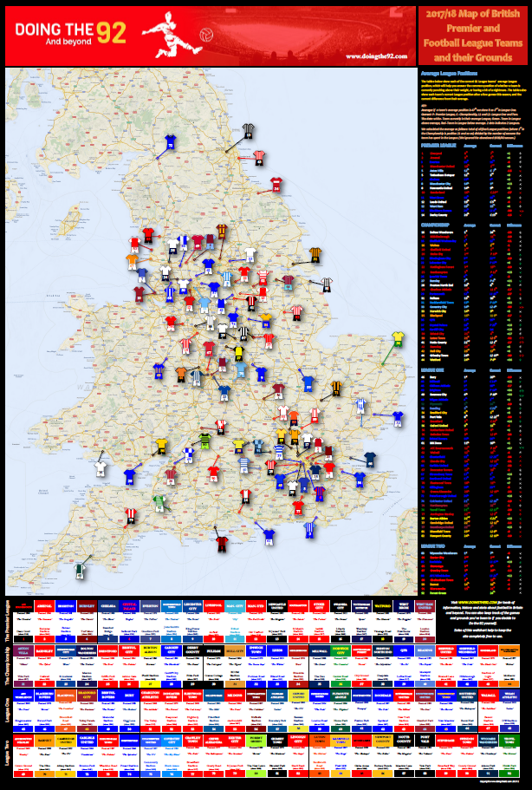This screenshot has width=532, height=790.
Task: Click the Norwich City green card header
Action: coord(341,650)
